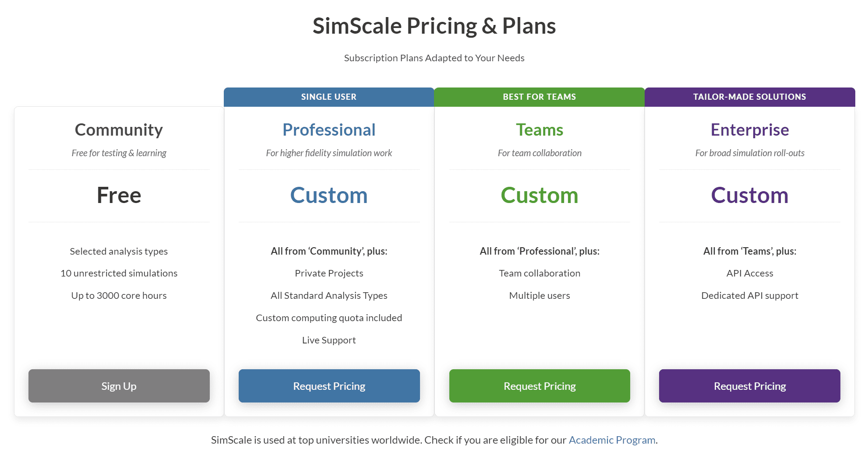The height and width of the screenshot is (462, 868).
Task: Select the Professional plan title
Action: point(329,130)
